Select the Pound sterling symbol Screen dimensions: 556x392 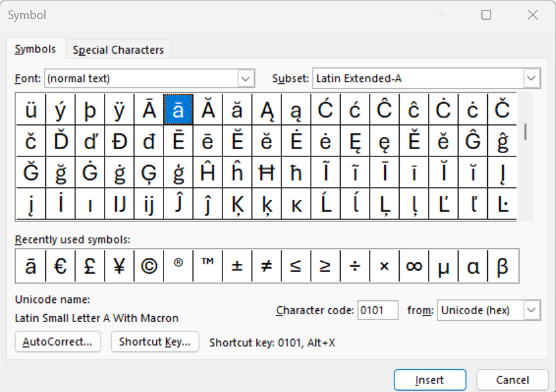pos(90,266)
